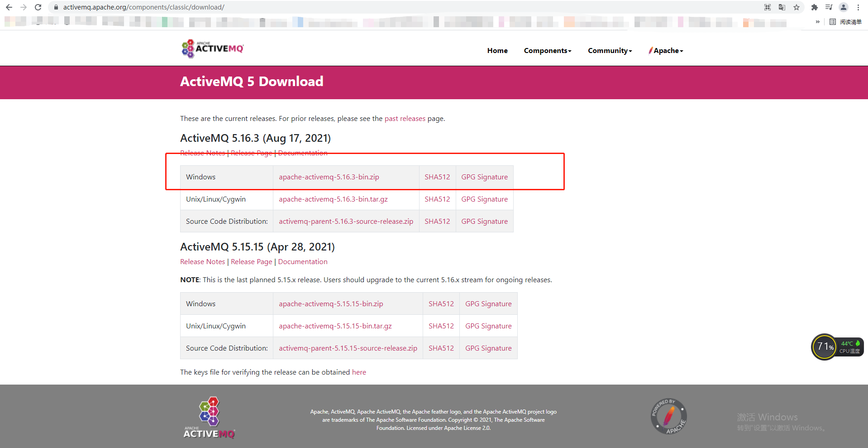Open the media control music icon

click(829, 7)
